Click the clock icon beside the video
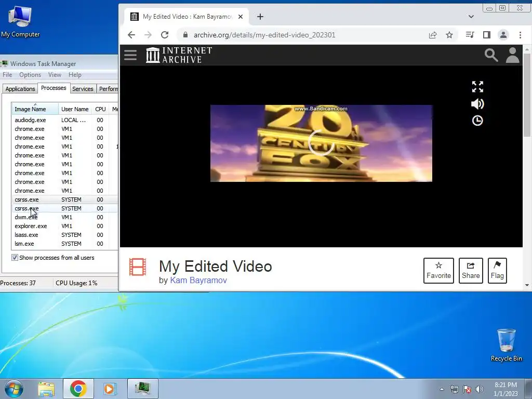 pyautogui.click(x=477, y=121)
